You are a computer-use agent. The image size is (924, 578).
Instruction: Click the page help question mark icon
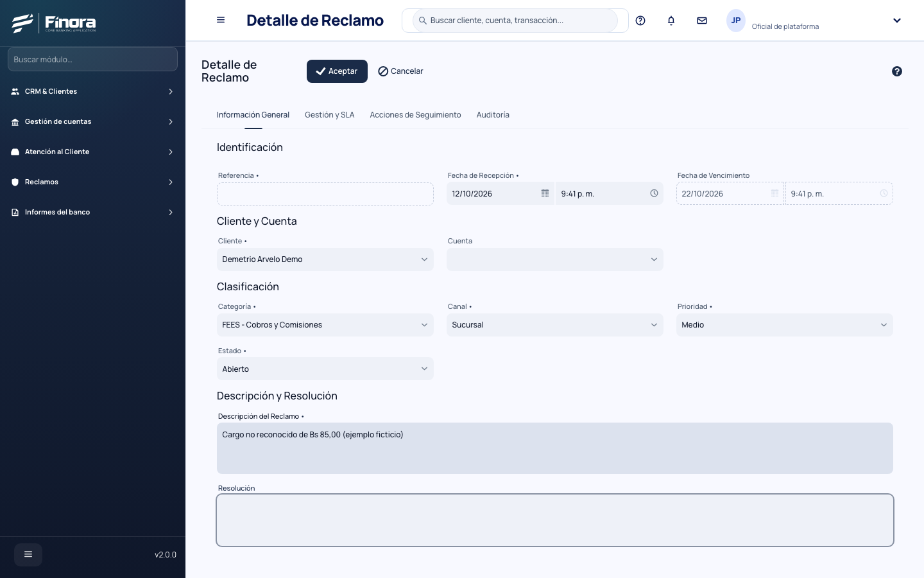click(897, 71)
